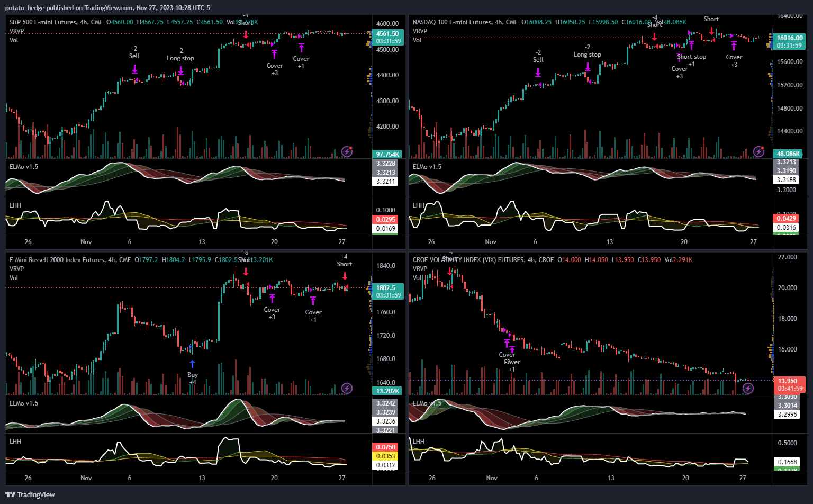Click the LHH label under the VIX chart
Viewport: 813px width, 504px height.
click(x=419, y=442)
